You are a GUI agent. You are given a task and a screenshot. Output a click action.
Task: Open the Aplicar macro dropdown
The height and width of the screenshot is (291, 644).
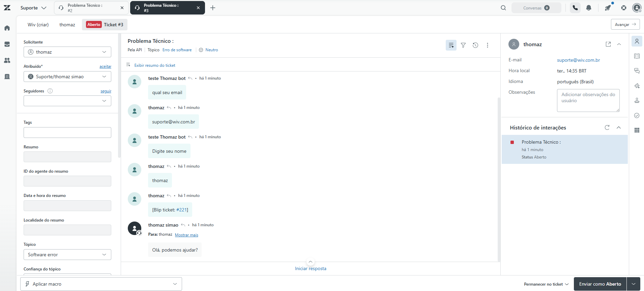click(x=101, y=284)
